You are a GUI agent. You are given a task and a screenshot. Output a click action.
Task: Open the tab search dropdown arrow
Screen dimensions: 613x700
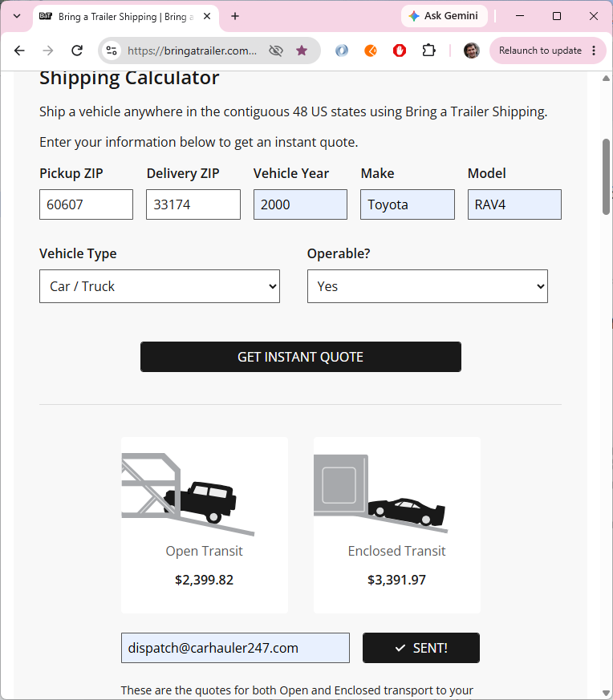pyautogui.click(x=17, y=17)
